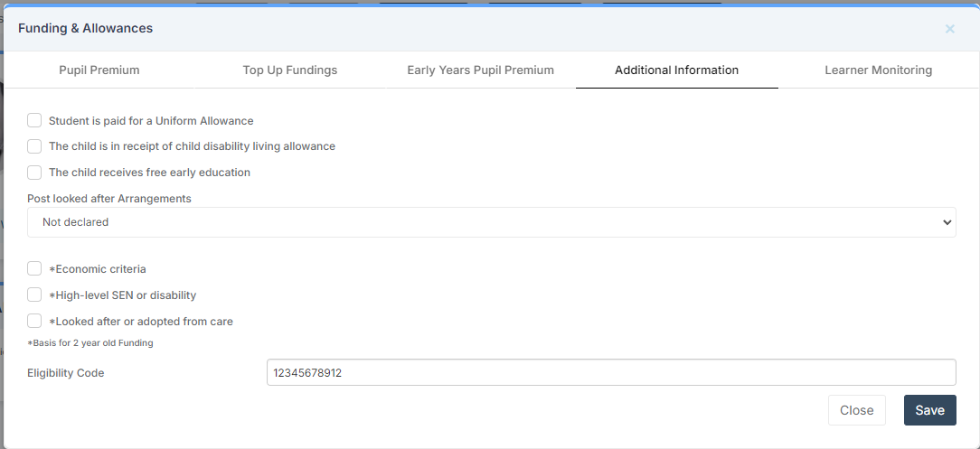
Task: Open the Top Up Fundings tab
Action: point(290,70)
